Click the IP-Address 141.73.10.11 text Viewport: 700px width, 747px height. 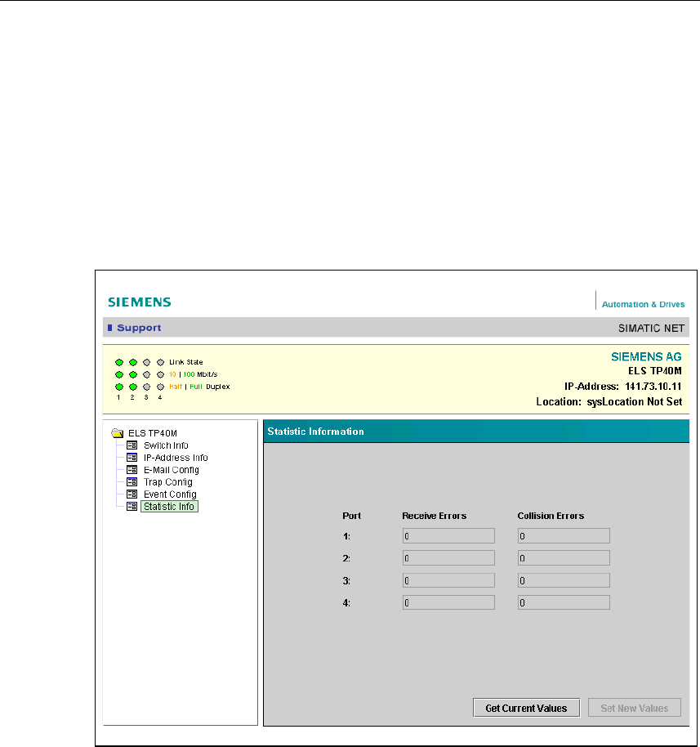tap(623, 387)
